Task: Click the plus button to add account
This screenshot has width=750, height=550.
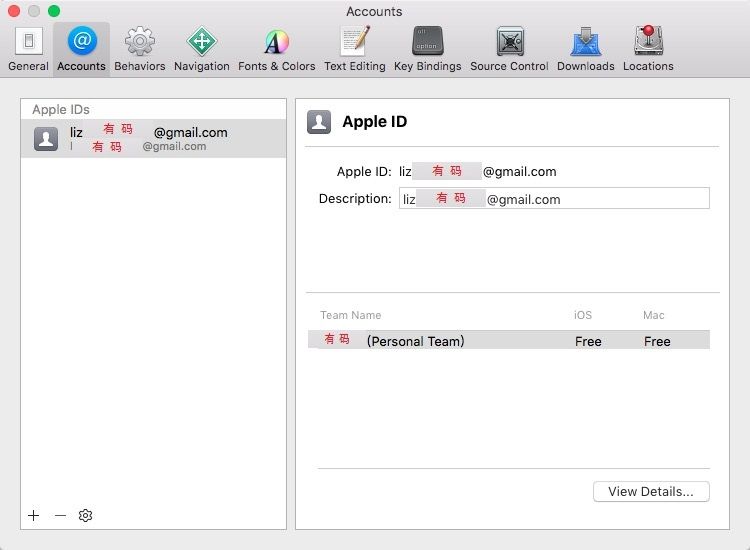Action: click(x=34, y=515)
